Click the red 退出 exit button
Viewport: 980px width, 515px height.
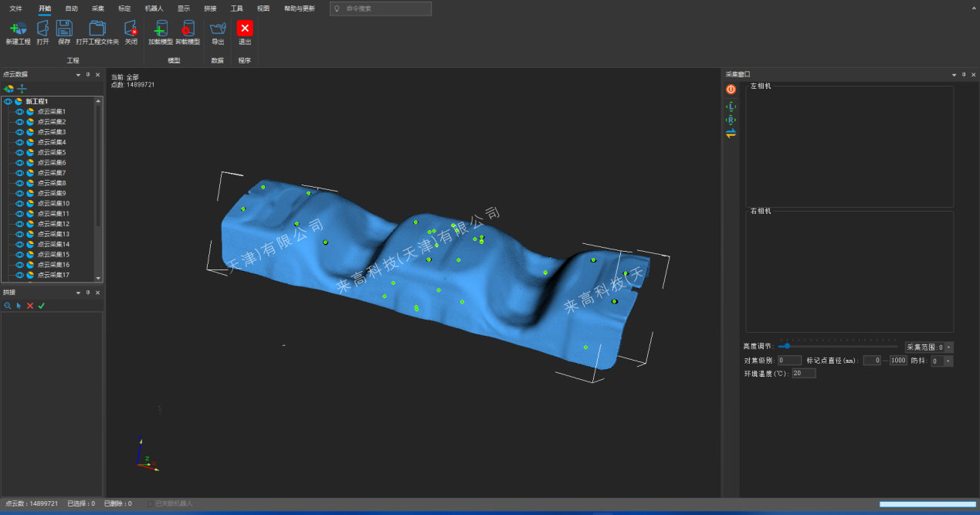245,29
